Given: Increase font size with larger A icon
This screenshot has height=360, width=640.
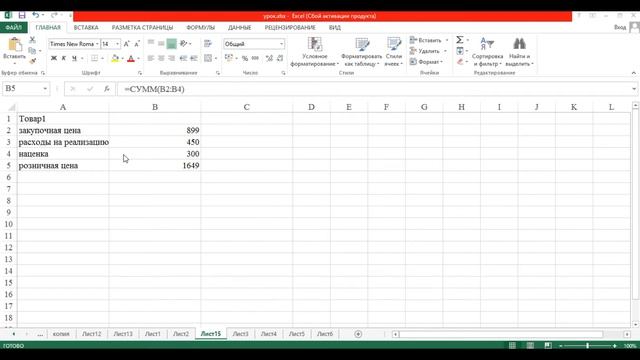Looking at the screenshot, I should coord(127,44).
